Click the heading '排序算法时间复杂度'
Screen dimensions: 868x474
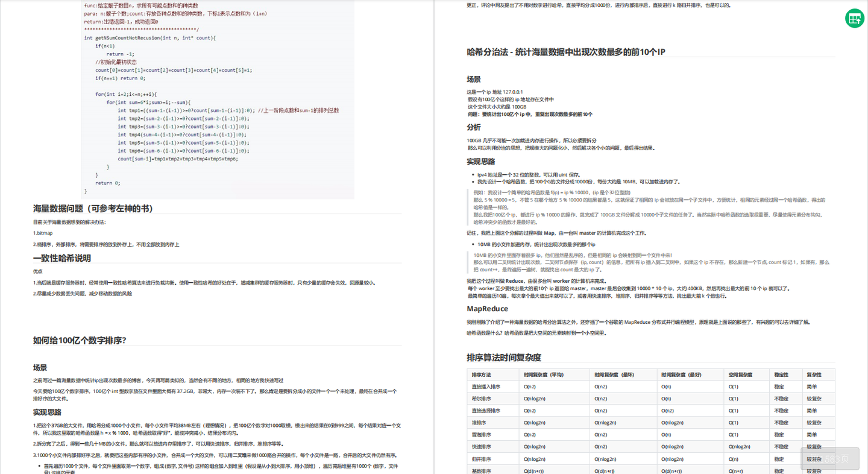point(504,357)
